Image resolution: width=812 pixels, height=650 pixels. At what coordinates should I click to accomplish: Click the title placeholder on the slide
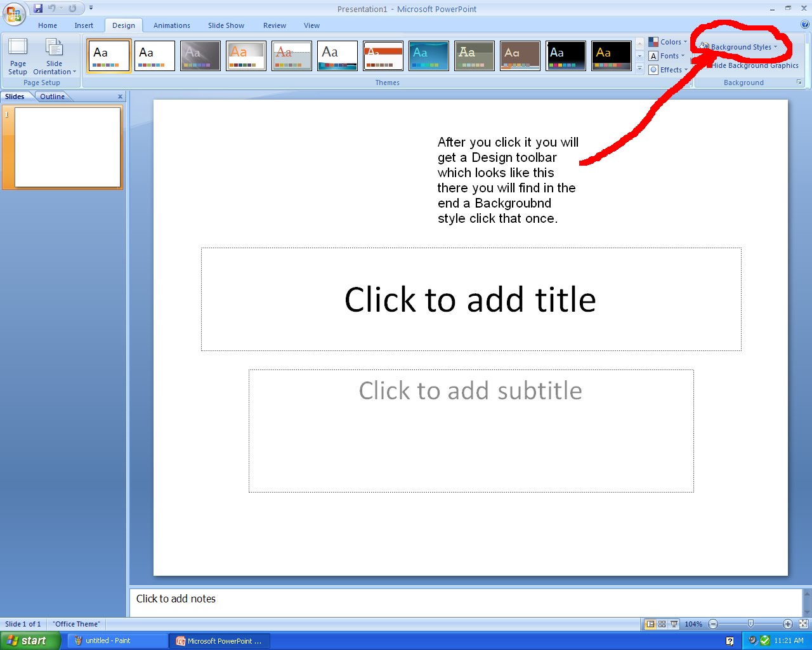(x=471, y=299)
